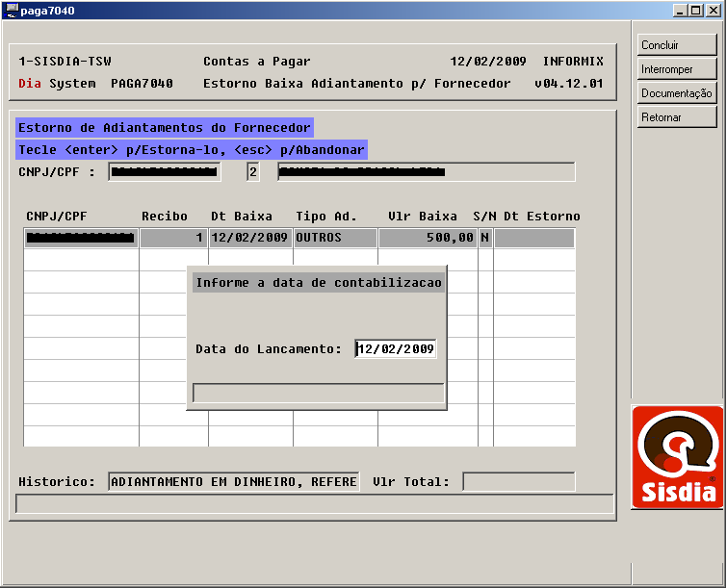Screen dimensions: 727x588
Task: Select the S/N cell showing N
Action: 484,238
